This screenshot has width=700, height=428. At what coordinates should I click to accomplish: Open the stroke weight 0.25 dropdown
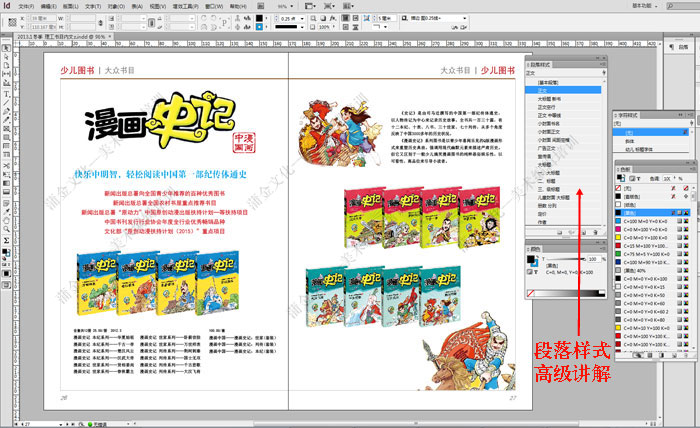pyautogui.click(x=302, y=18)
